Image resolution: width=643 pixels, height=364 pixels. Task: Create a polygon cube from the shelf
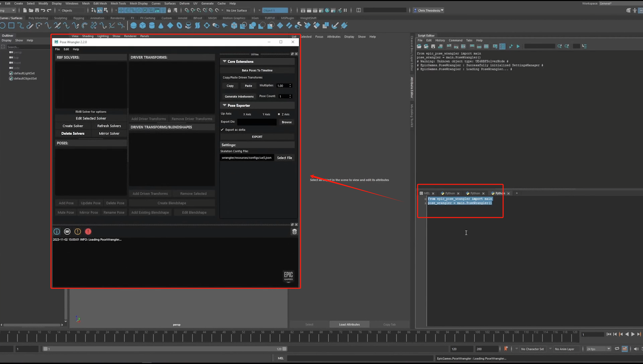coord(143,25)
